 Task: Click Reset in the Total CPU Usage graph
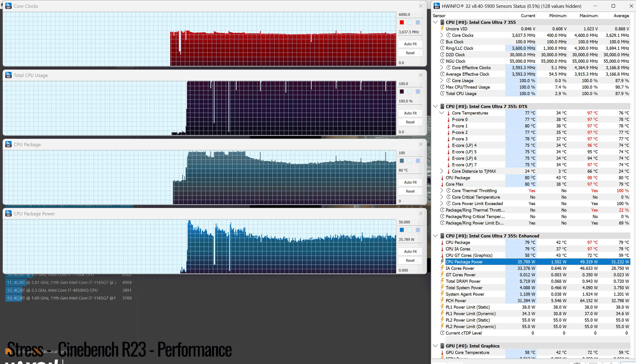tap(410, 122)
